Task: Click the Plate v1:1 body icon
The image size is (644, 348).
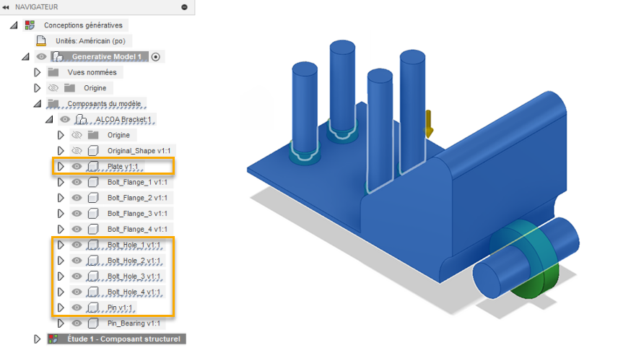Action: 93,166
